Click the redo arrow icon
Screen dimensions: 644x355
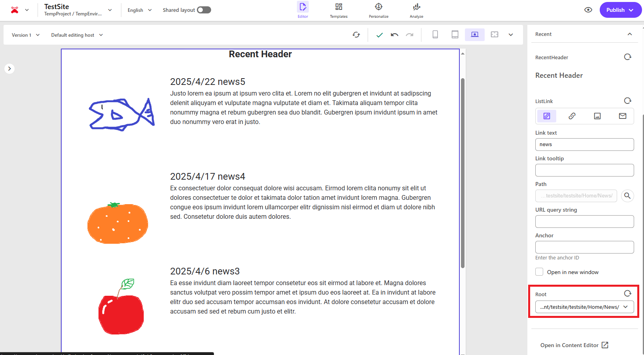point(410,35)
